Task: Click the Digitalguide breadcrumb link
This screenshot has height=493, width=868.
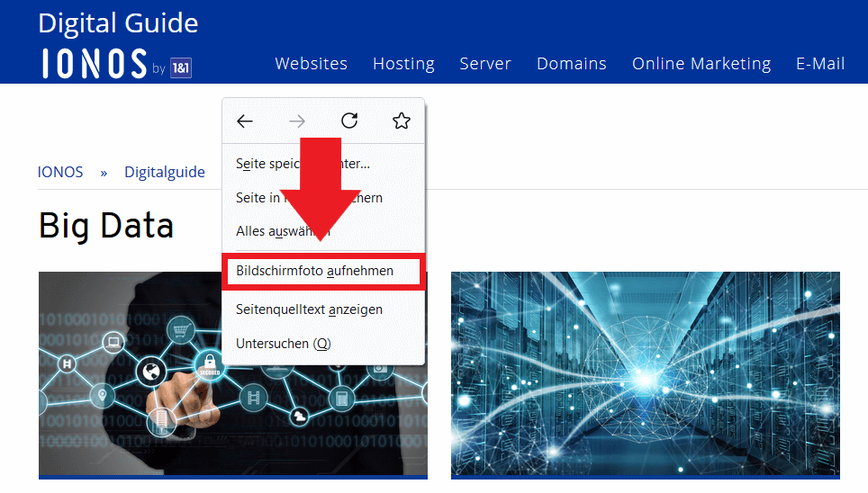Action: tap(165, 172)
